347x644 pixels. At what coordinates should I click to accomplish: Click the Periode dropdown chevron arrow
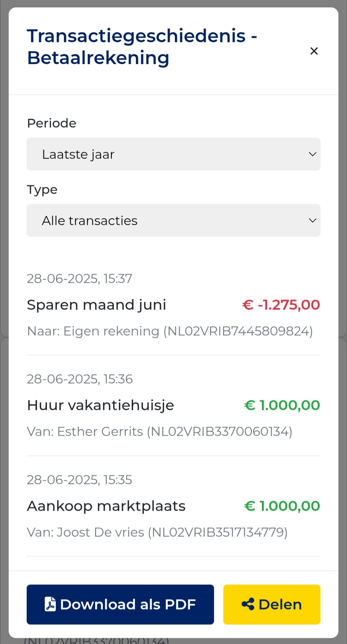312,154
